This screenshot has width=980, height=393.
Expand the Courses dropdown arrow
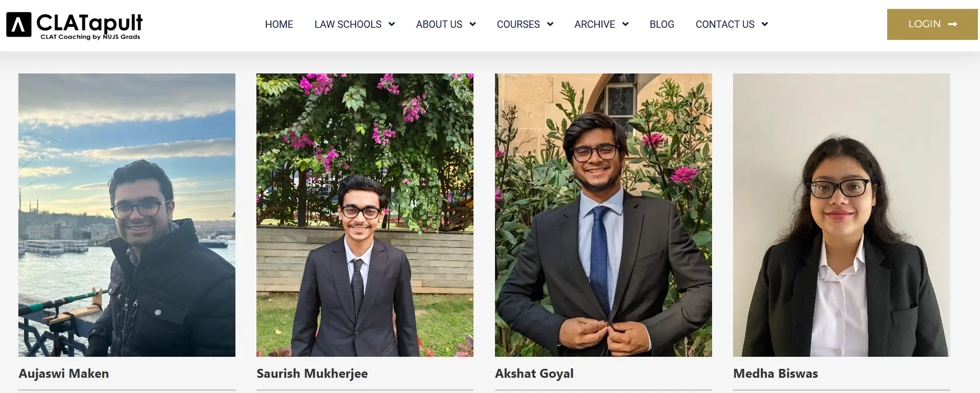tap(550, 24)
